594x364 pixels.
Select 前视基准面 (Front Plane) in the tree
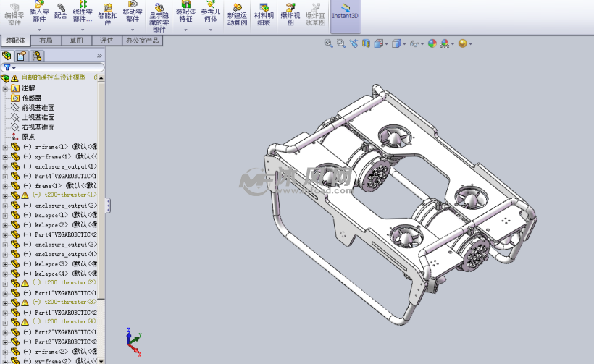coord(38,108)
